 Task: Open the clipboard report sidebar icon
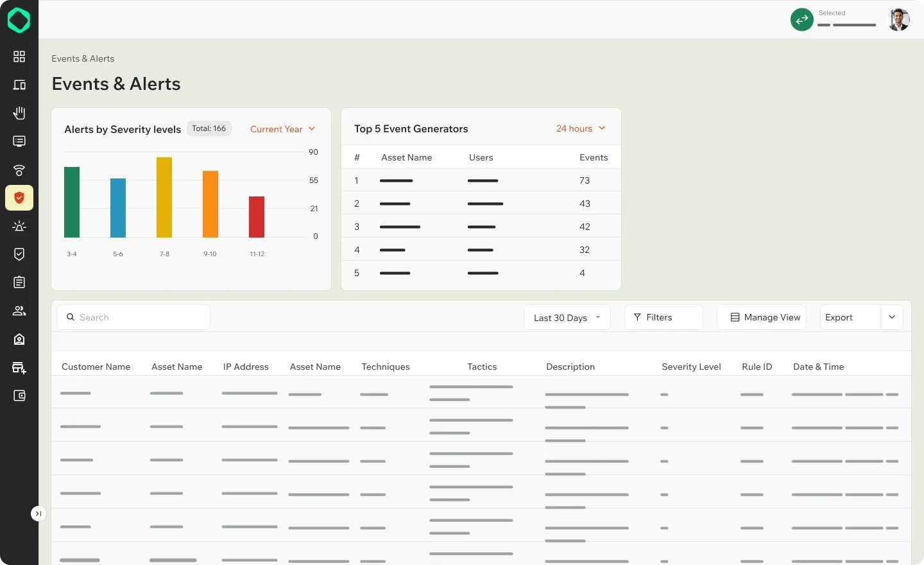coord(19,282)
